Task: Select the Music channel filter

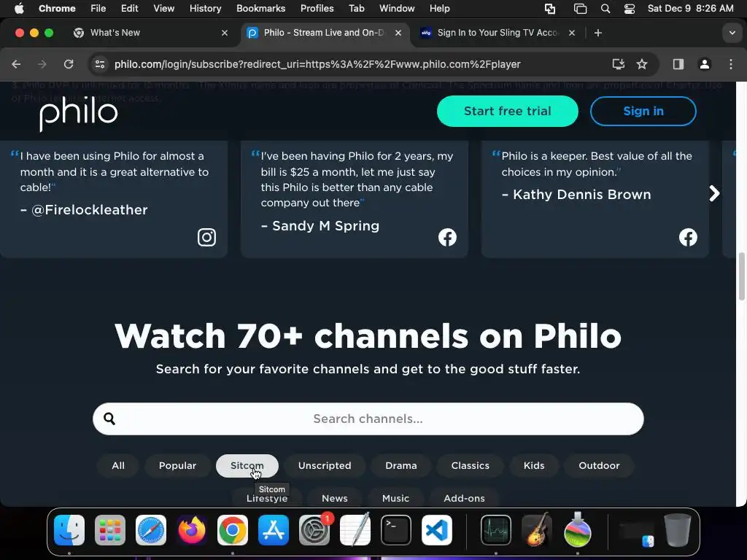Action: [395, 497]
